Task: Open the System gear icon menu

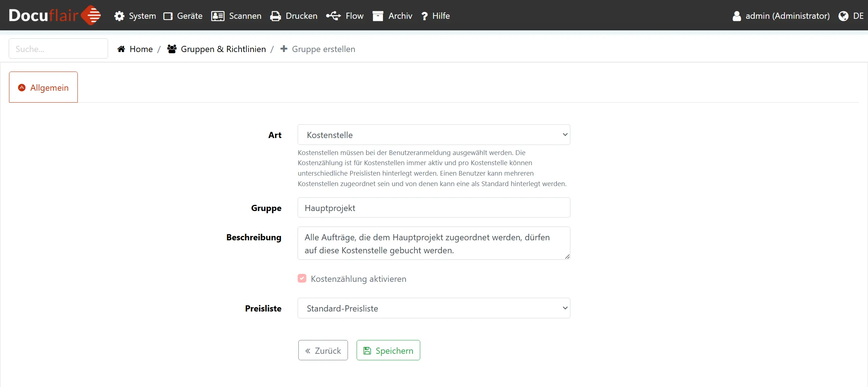Action: pos(119,16)
